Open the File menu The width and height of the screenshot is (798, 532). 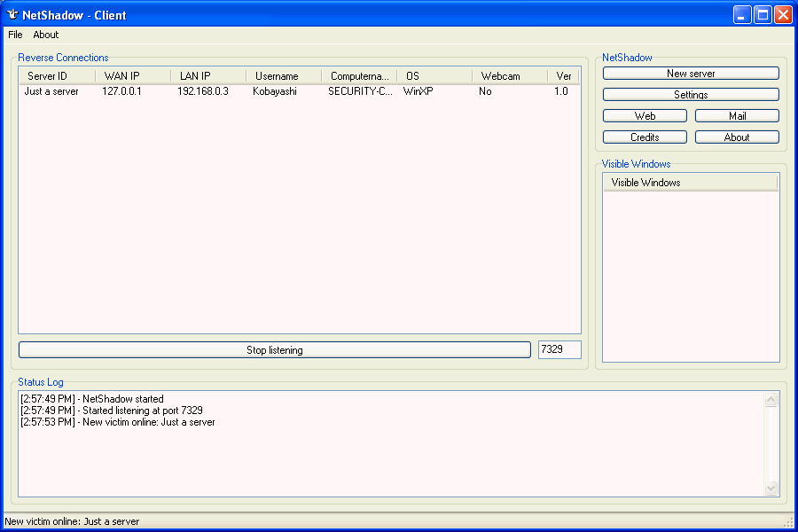pyautogui.click(x=14, y=35)
